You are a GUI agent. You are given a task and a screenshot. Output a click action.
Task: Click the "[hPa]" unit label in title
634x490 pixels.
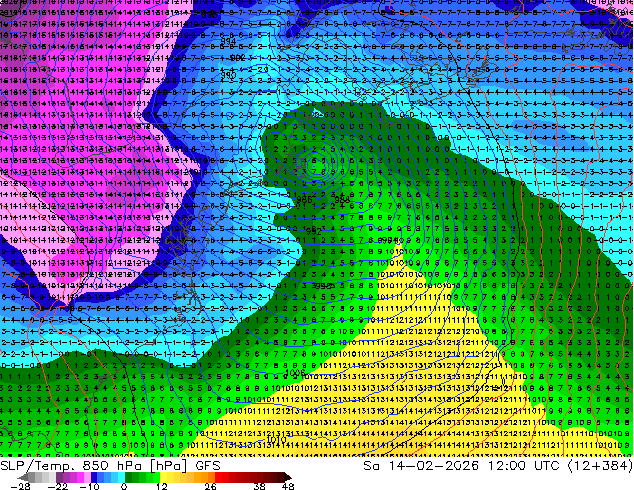click(169, 466)
